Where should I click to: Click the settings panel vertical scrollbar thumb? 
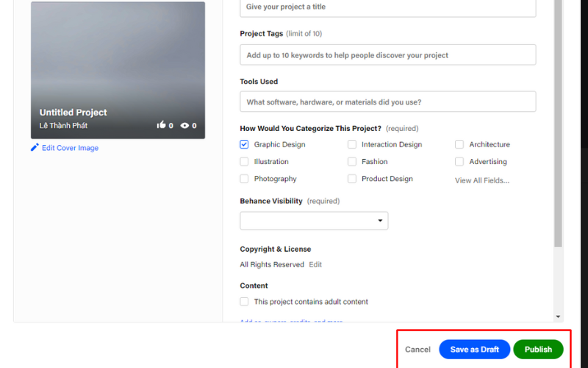click(x=558, y=124)
